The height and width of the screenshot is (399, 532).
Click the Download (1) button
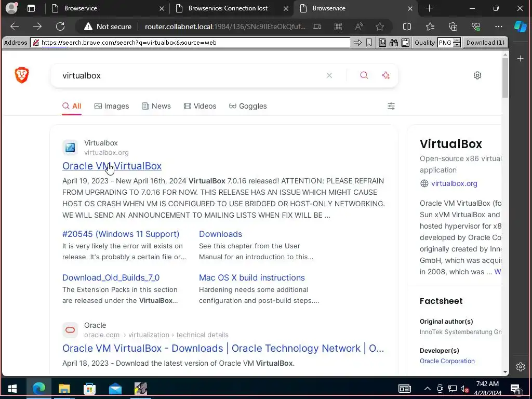(485, 43)
